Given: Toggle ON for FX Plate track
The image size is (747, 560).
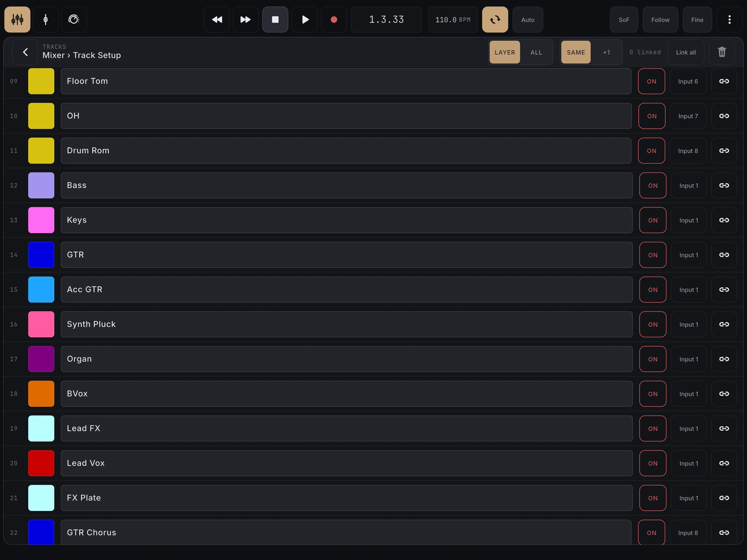Looking at the screenshot, I should point(653,498).
